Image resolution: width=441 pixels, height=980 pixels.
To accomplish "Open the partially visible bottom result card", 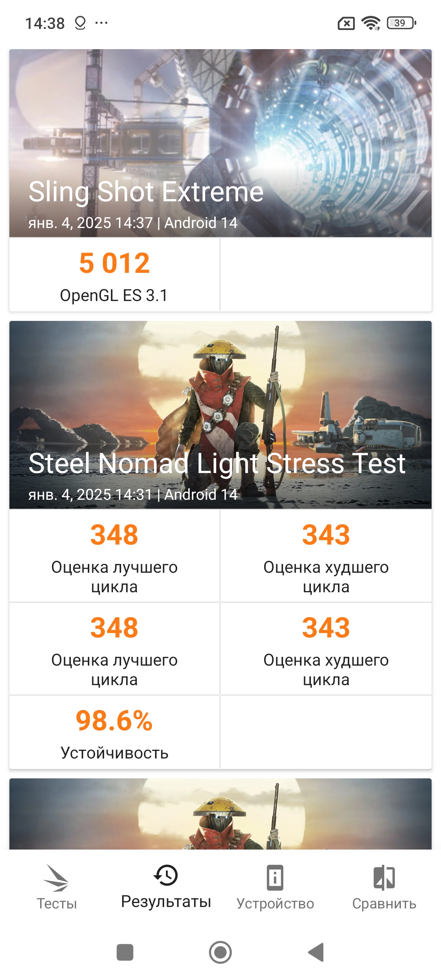I will click(220, 813).
